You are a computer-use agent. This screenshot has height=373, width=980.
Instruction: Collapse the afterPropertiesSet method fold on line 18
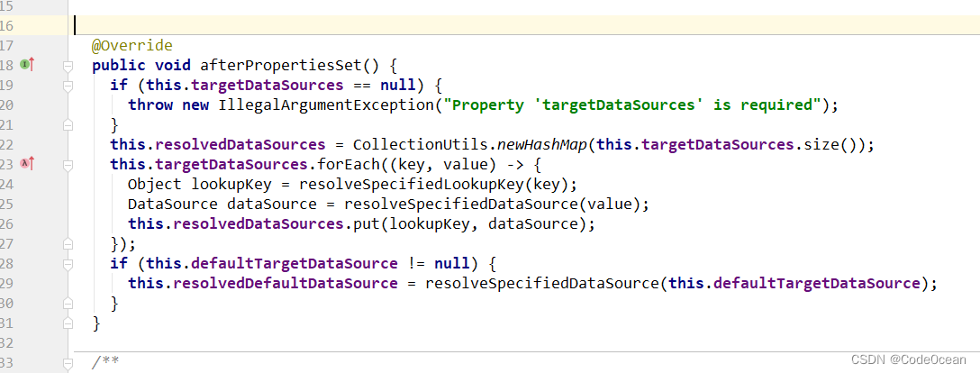pos(68,67)
